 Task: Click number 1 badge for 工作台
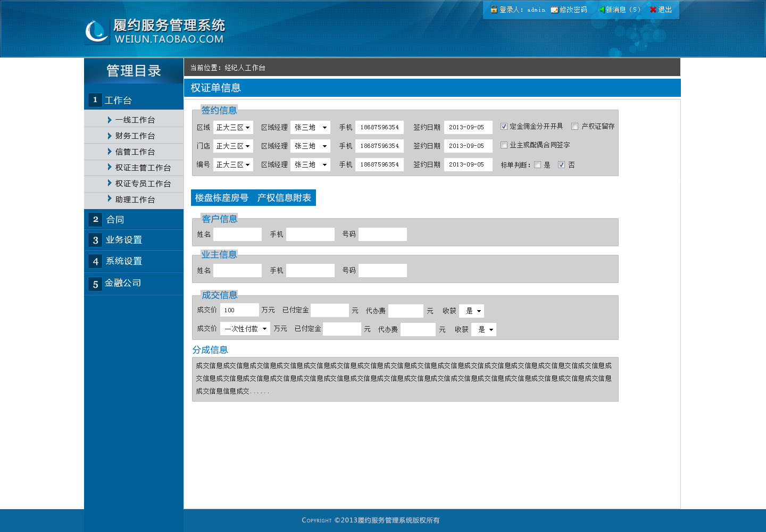(95, 100)
